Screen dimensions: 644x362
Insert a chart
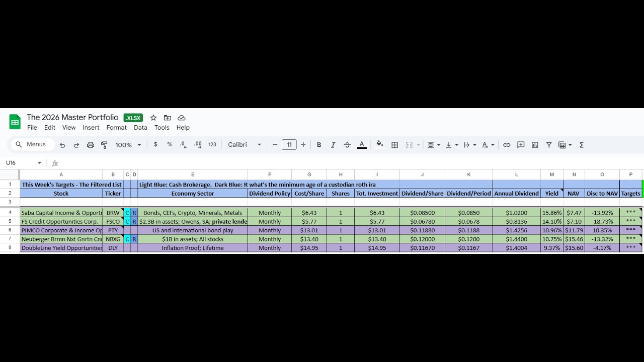535,145
